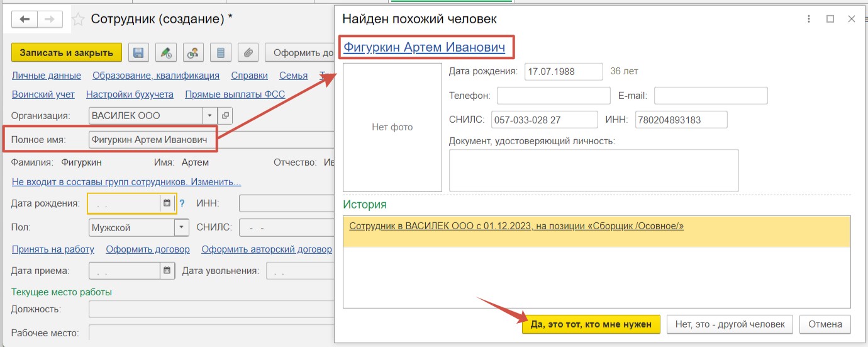The width and height of the screenshot is (868, 347).
Task: Click the floppy disk save icon
Action: pos(138,53)
